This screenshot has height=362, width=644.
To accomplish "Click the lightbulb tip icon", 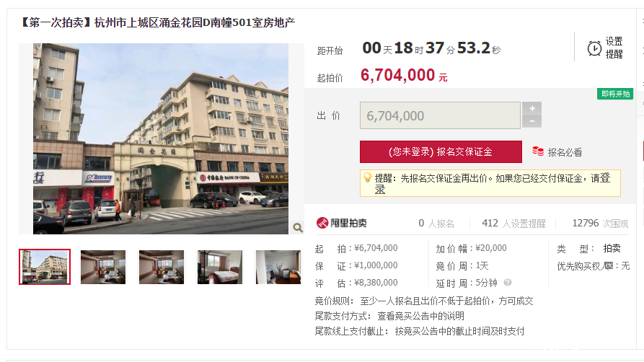I will 368,177.
